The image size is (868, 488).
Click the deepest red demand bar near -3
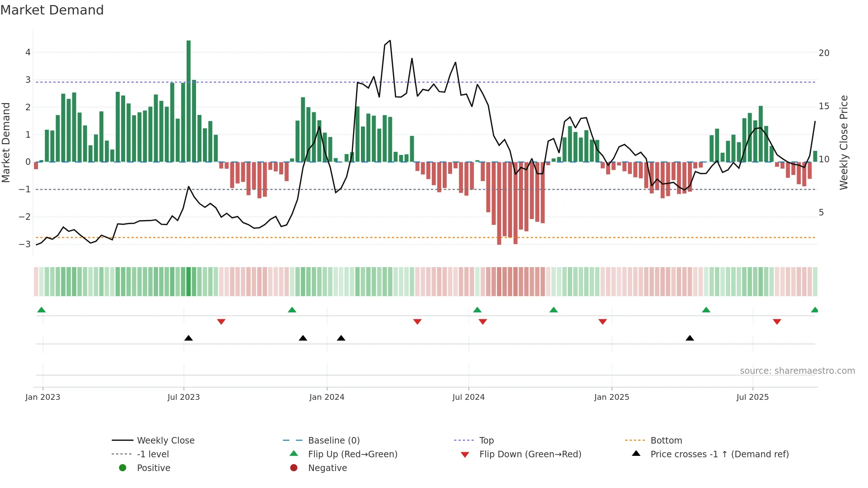point(499,203)
